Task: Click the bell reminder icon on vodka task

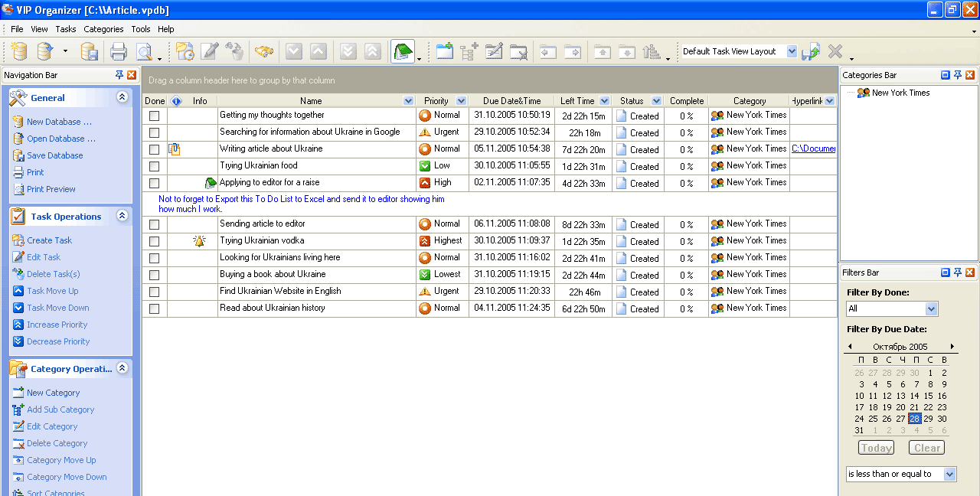Action: pos(200,241)
